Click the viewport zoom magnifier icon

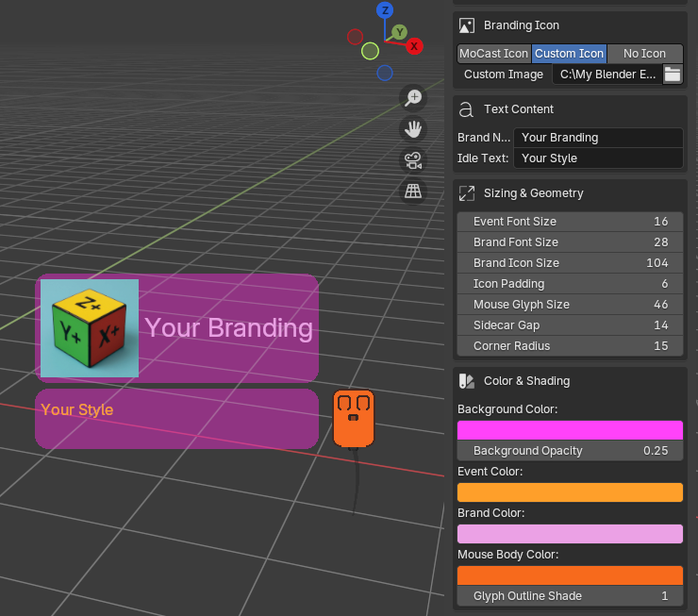click(412, 97)
